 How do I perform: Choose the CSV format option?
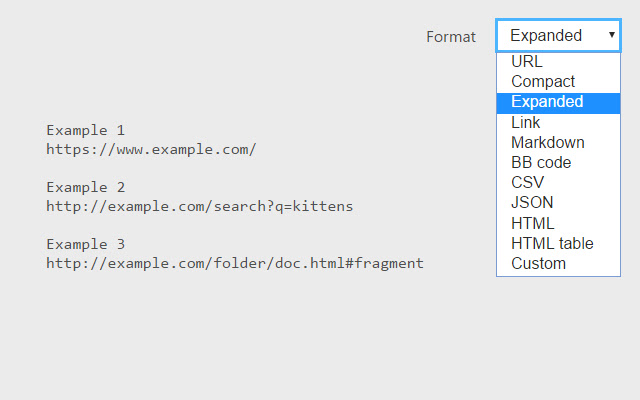528,183
